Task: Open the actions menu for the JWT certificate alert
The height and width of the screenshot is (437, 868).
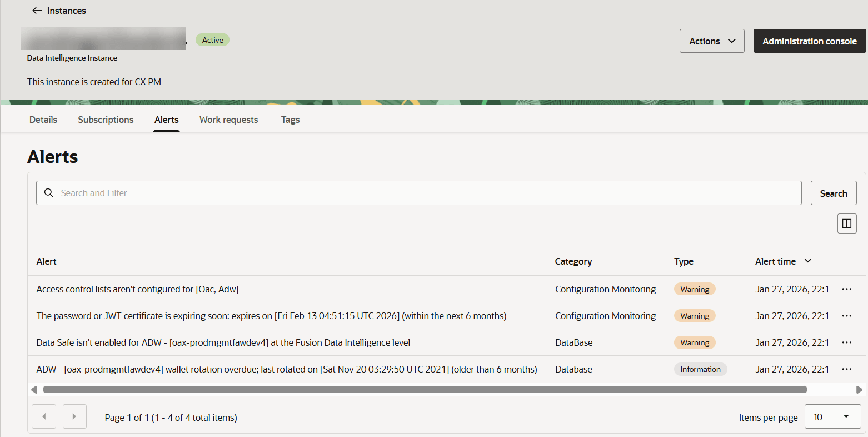Action: coord(847,315)
